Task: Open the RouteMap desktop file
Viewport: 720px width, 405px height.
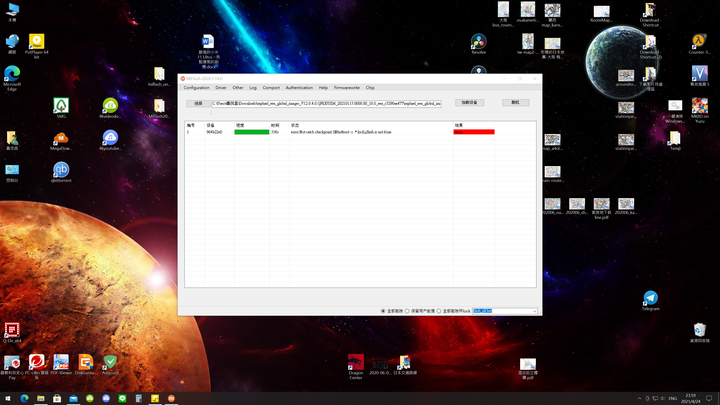Action: tap(601, 14)
